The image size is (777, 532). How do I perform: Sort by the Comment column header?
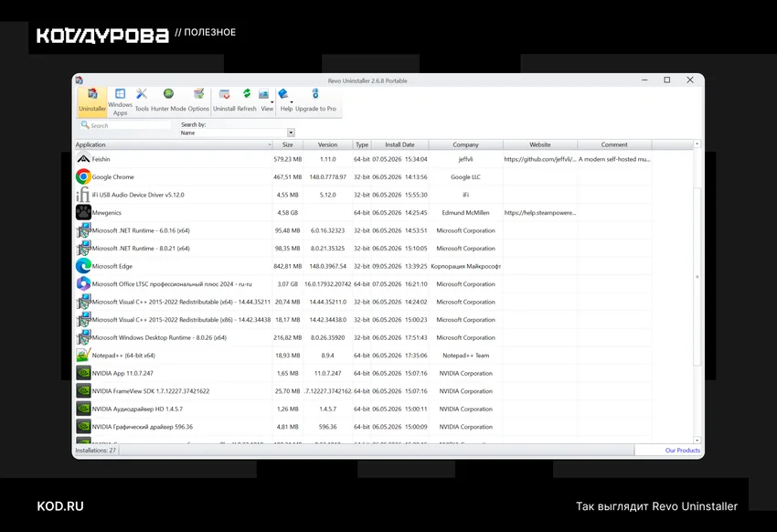(x=614, y=144)
